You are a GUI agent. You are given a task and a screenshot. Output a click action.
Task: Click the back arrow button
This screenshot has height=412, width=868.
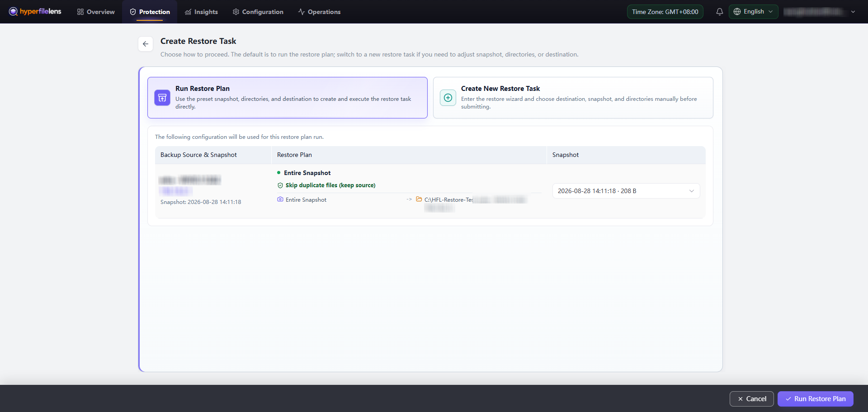click(x=146, y=44)
